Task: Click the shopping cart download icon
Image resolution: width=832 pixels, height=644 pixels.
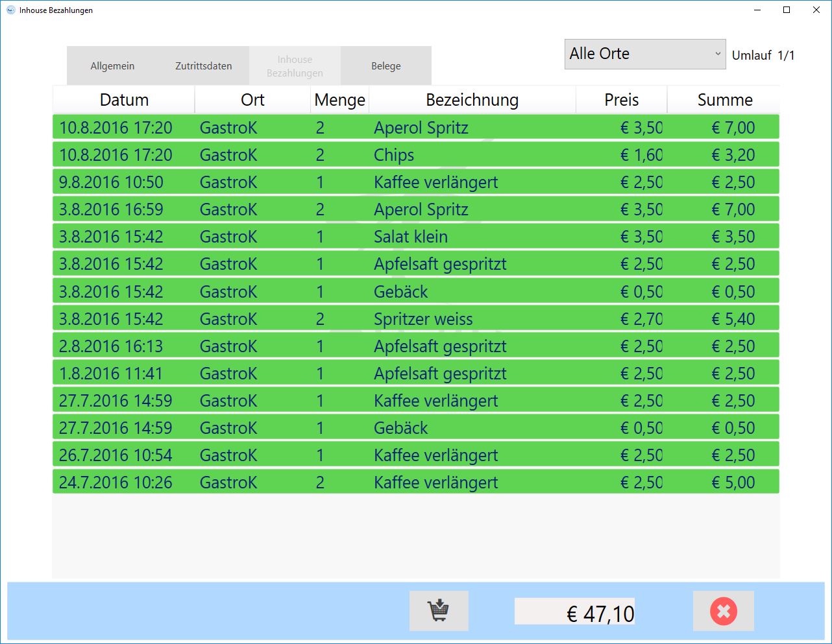Action: pyautogui.click(x=438, y=611)
